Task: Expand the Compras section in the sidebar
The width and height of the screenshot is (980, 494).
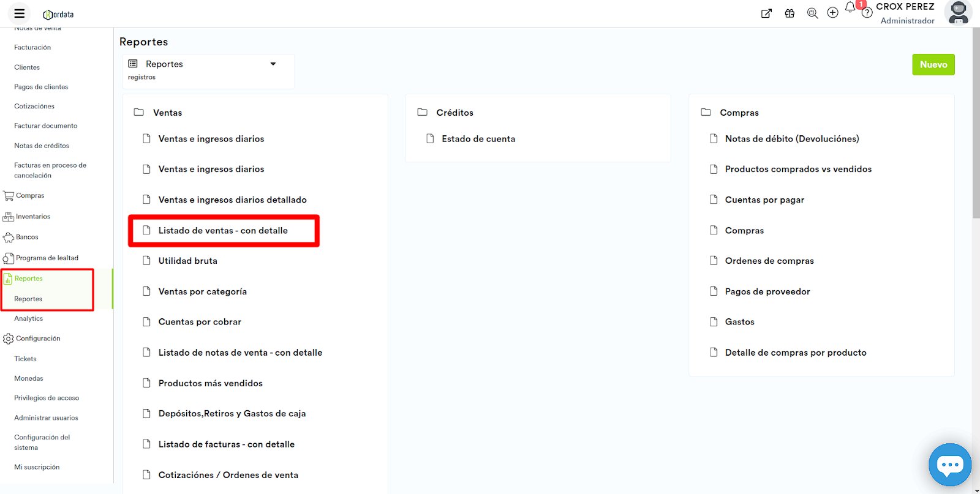Action: point(30,196)
